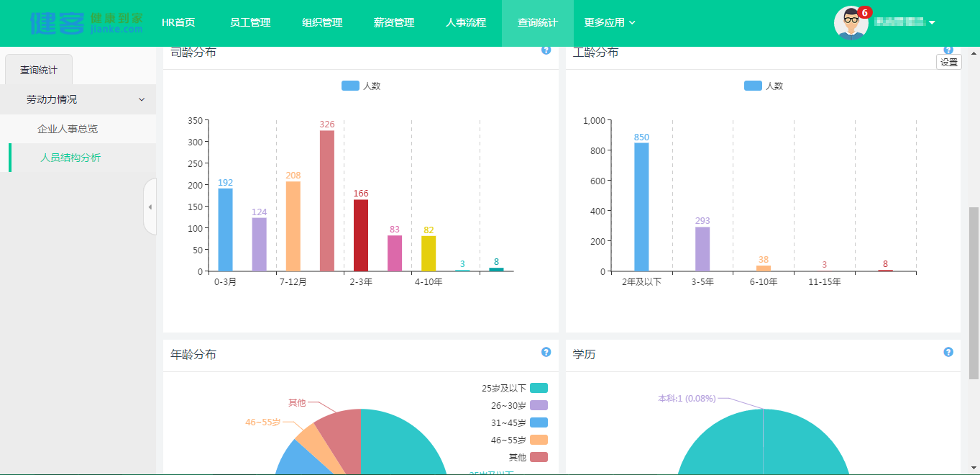Click help icon of 司龄分布 chart

(546, 50)
